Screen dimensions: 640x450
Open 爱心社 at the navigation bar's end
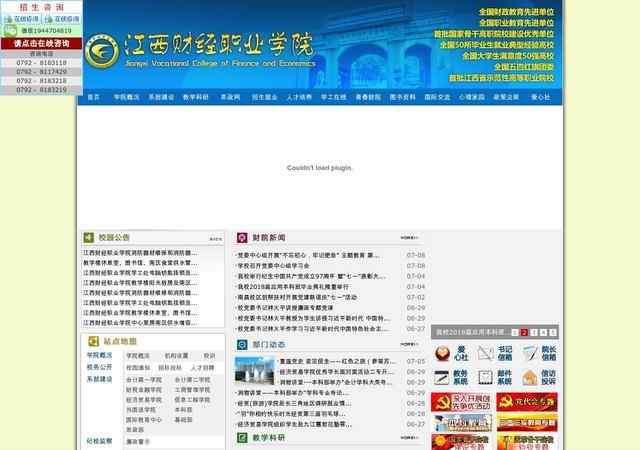pos(541,97)
